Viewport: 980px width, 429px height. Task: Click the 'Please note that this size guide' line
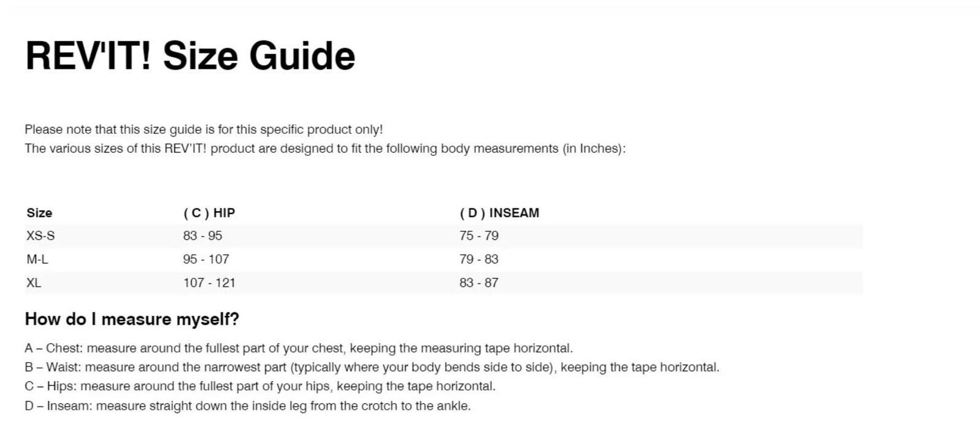coord(204,129)
